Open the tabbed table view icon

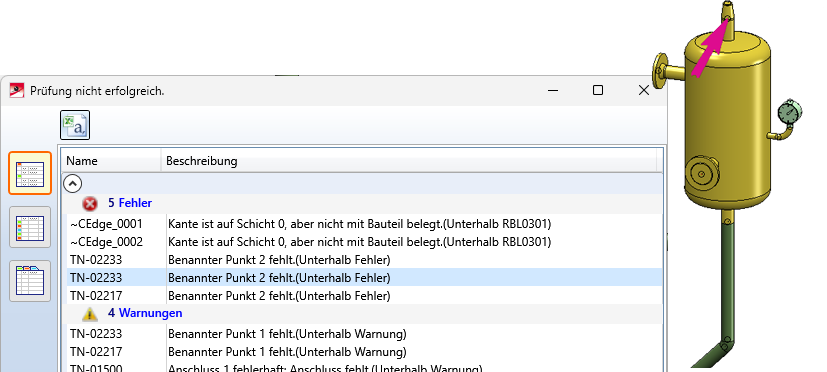pyautogui.click(x=30, y=281)
